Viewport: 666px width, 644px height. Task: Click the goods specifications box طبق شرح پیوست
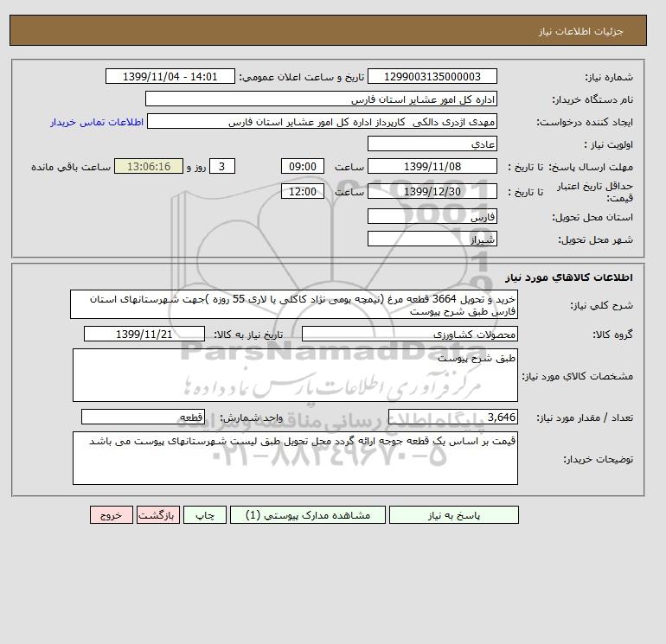pyautogui.click(x=295, y=375)
